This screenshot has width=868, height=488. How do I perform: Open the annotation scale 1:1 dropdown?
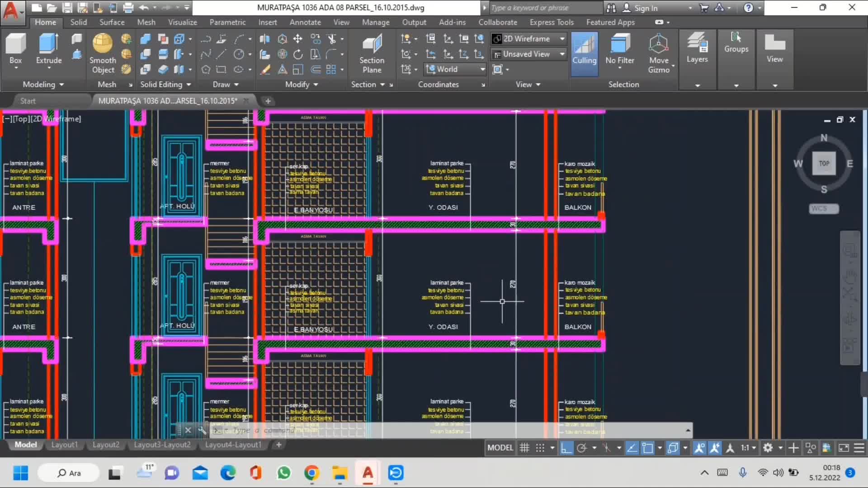click(x=748, y=448)
